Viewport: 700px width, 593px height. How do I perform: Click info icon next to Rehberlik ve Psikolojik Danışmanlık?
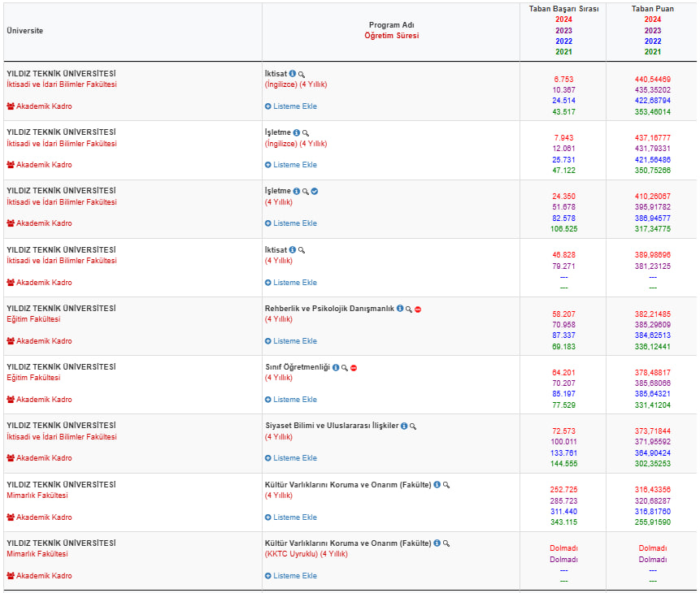pos(400,309)
